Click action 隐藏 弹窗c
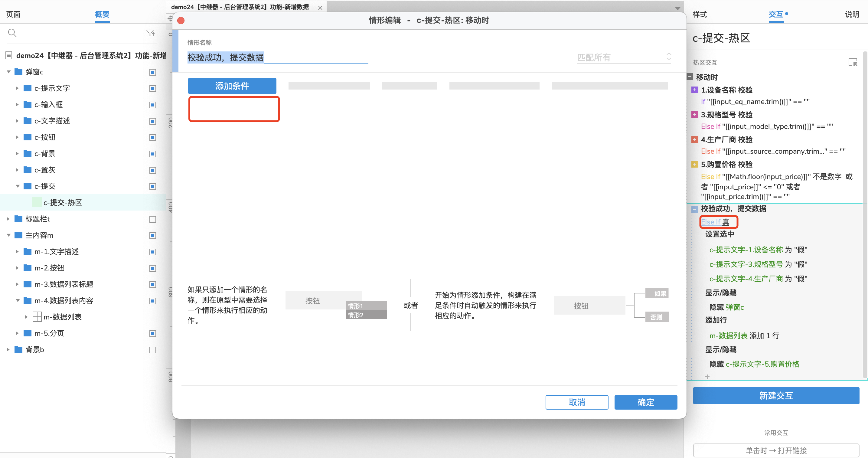The image size is (868, 458). tap(726, 307)
